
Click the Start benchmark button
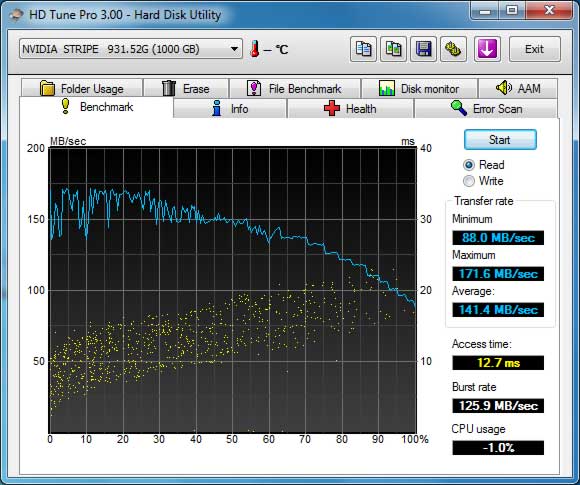click(500, 139)
